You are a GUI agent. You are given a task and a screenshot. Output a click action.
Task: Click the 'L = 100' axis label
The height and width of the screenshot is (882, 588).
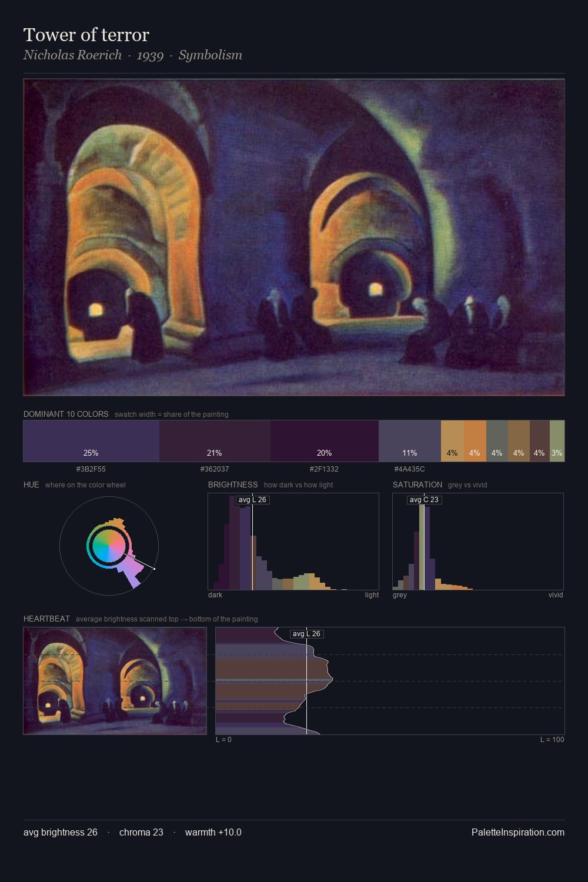tap(552, 740)
